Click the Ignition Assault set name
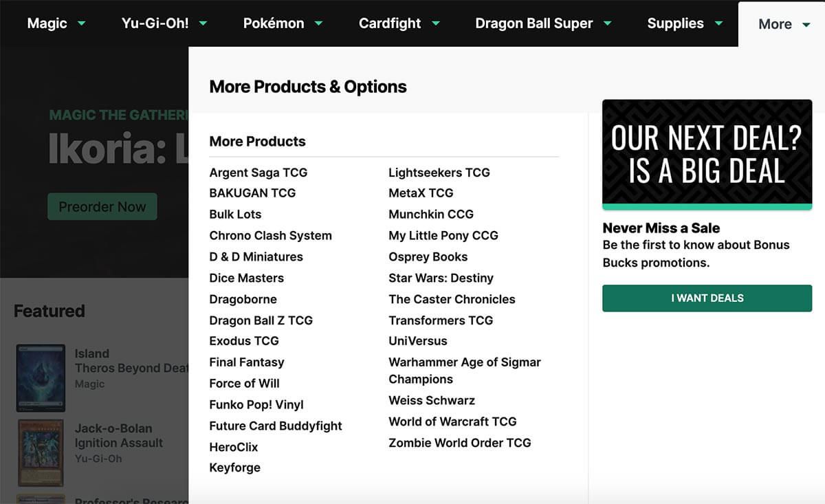825x504 pixels. (x=119, y=443)
